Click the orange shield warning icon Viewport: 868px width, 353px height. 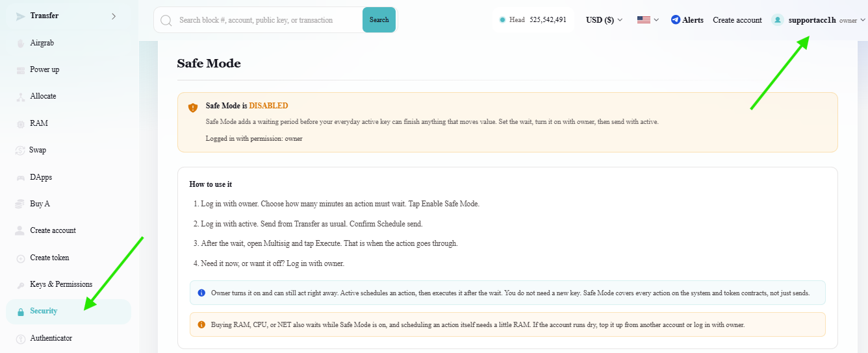pos(193,108)
